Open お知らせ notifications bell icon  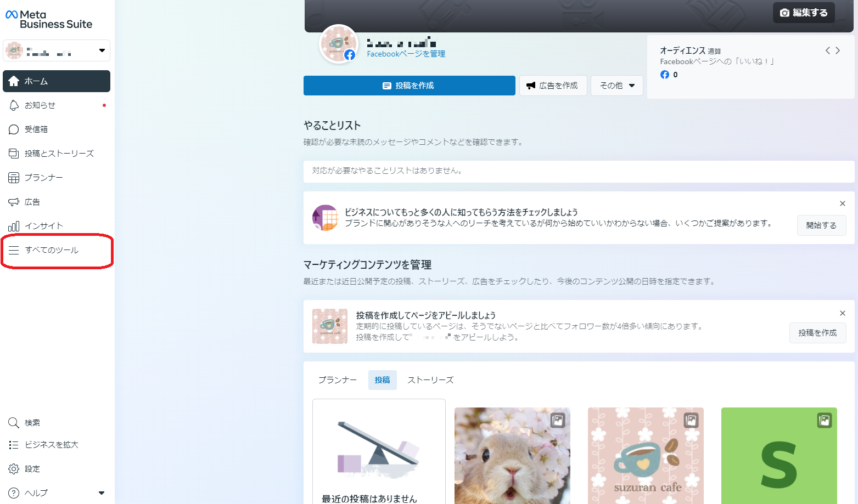click(14, 105)
